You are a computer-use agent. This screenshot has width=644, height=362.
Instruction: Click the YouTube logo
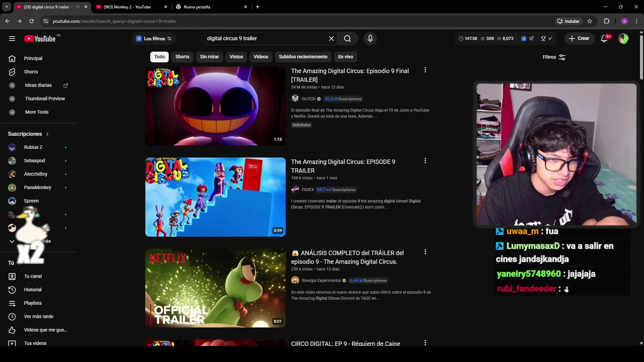pos(40,39)
